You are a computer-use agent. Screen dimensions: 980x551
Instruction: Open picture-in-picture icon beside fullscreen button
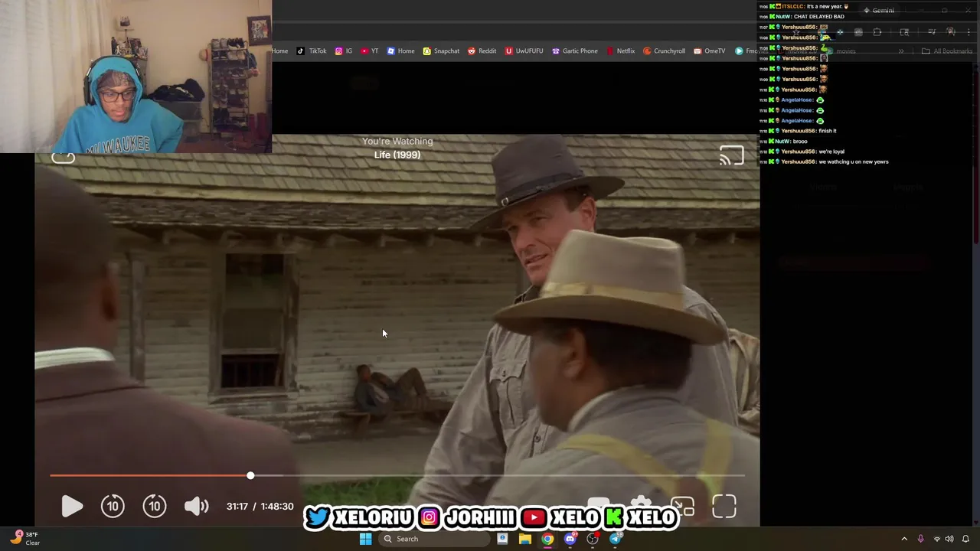(682, 507)
